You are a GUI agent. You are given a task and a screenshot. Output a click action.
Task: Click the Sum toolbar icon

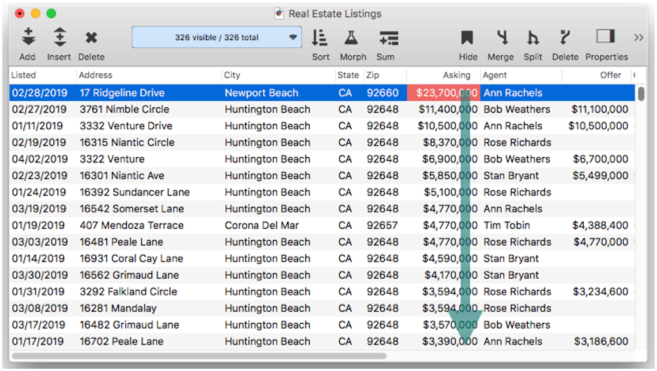point(389,38)
